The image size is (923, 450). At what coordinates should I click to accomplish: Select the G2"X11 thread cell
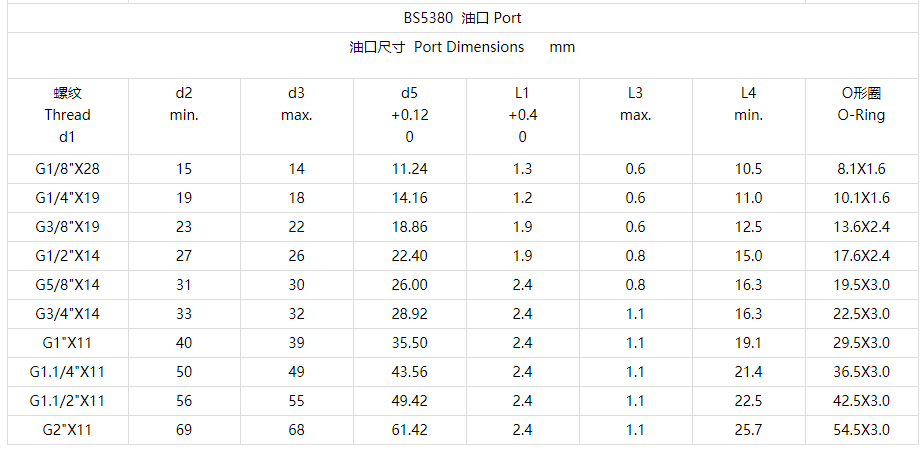[68, 430]
